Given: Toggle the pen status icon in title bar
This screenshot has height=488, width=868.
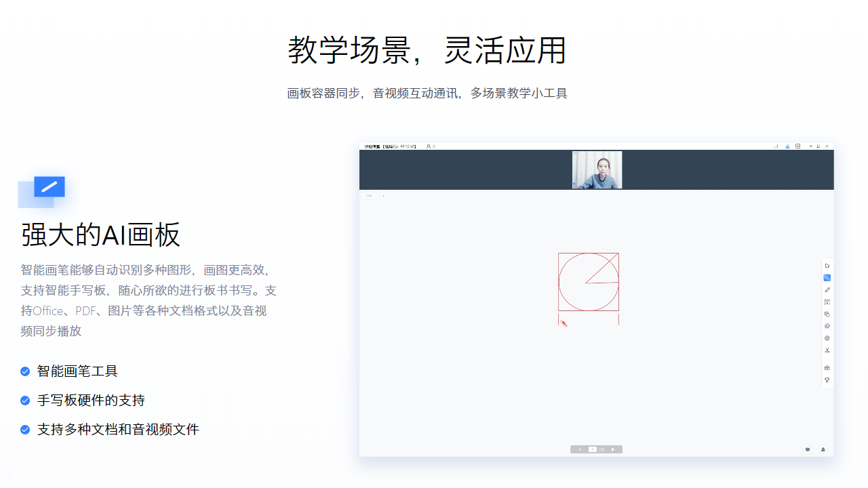Looking at the screenshot, I should pyautogui.click(x=787, y=146).
